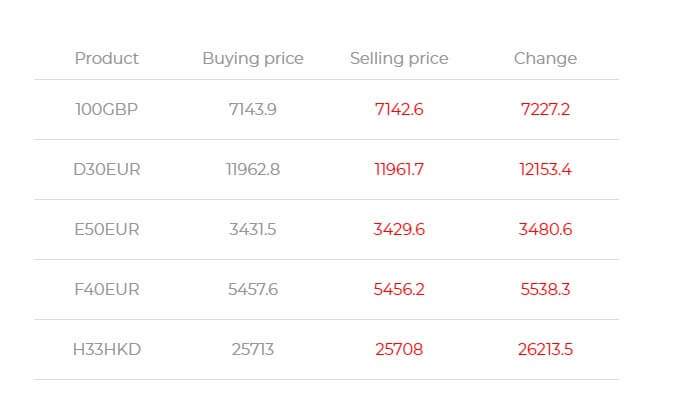This screenshot has height=417, width=681.
Task: Click the Change column header
Action: [545, 59]
